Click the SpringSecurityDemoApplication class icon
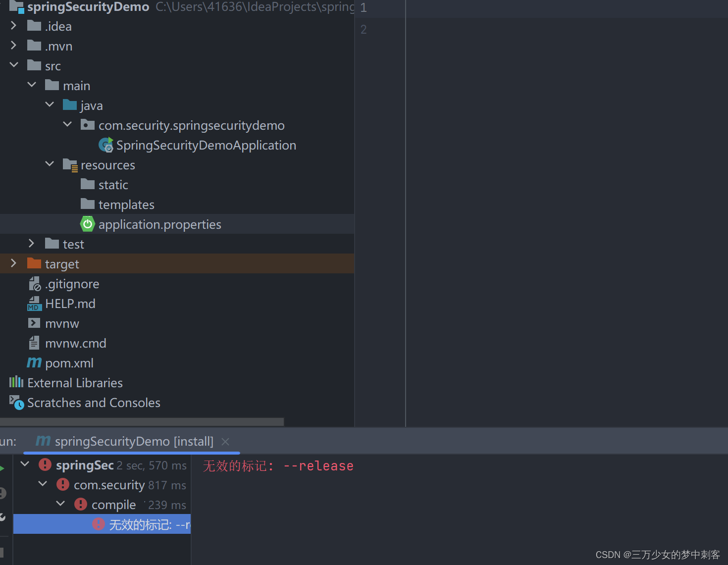The image size is (728, 565). click(106, 145)
